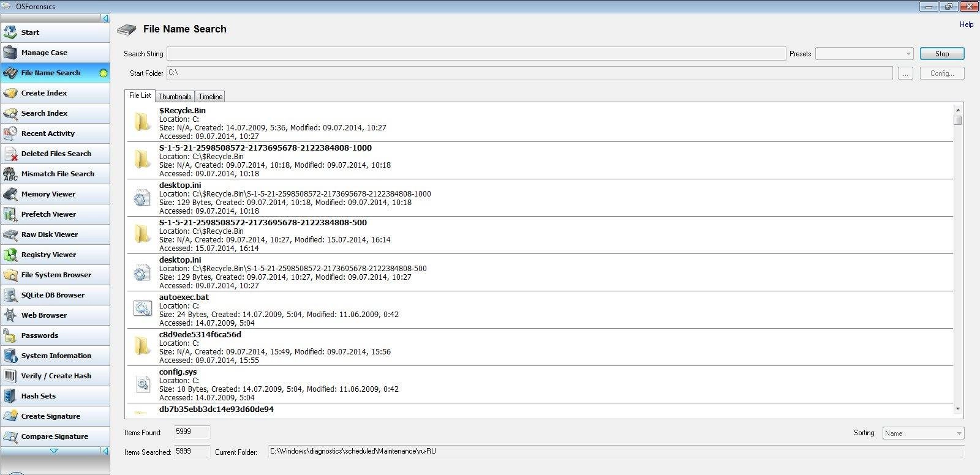Open Create Signature module
This screenshot has height=475, width=980.
click(55, 416)
